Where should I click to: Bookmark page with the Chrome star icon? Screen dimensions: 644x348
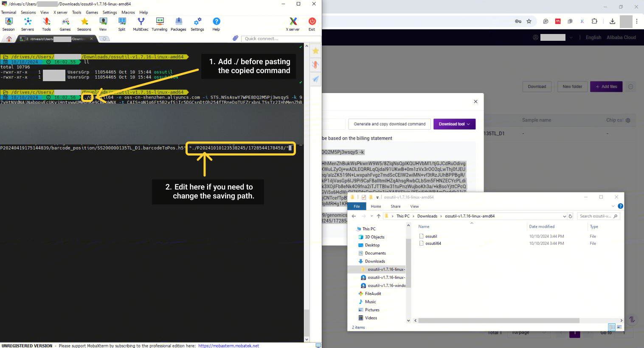[x=529, y=21]
